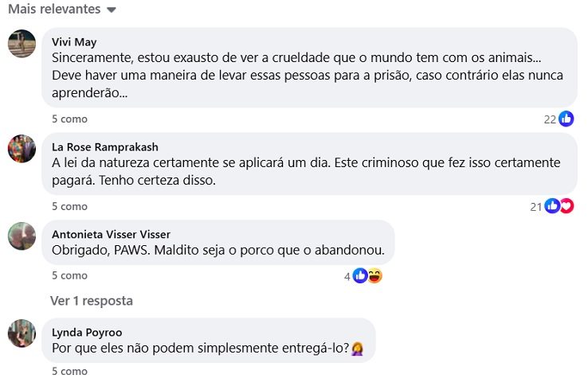Click heart reaction icon on La Rose comment
The width and height of the screenshot is (588, 382).
[x=566, y=206]
